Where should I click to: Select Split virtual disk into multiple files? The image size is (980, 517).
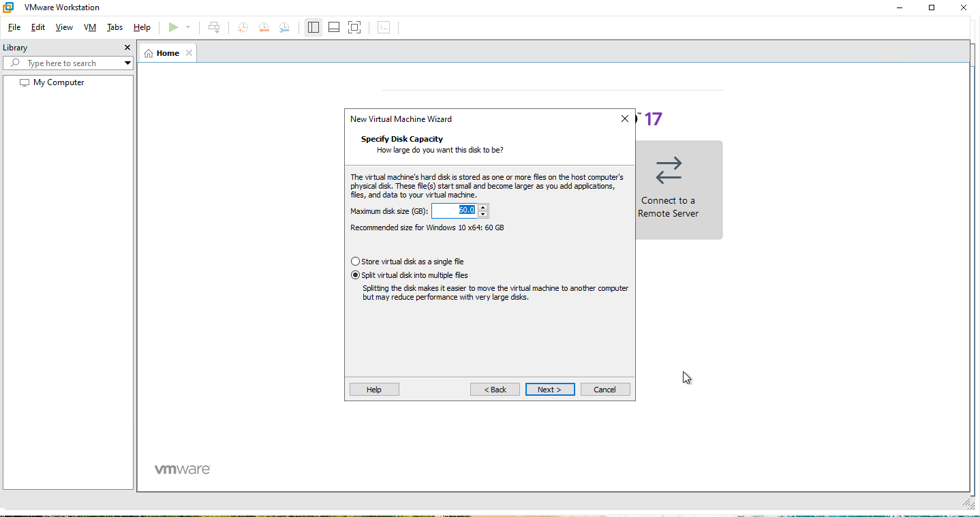(x=409, y=275)
